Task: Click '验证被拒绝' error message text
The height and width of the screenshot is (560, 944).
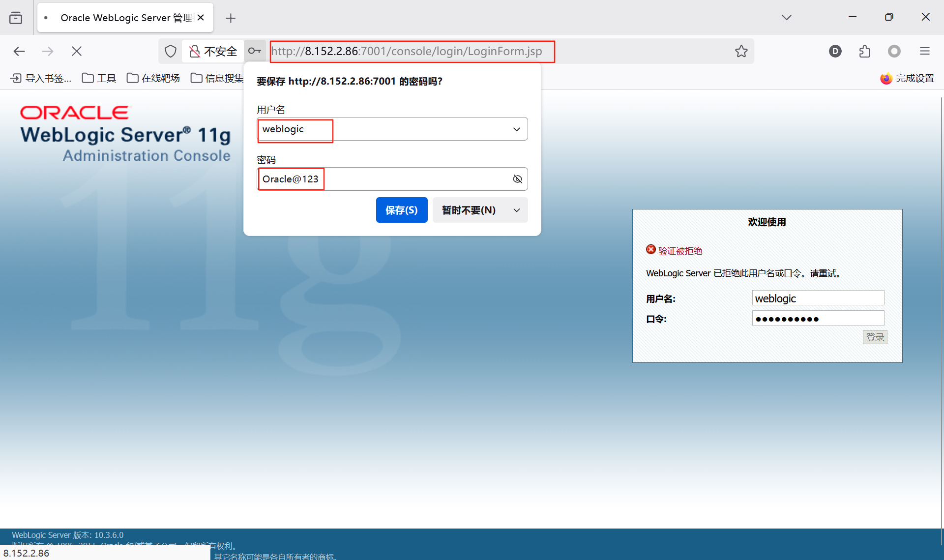Action: click(x=680, y=251)
